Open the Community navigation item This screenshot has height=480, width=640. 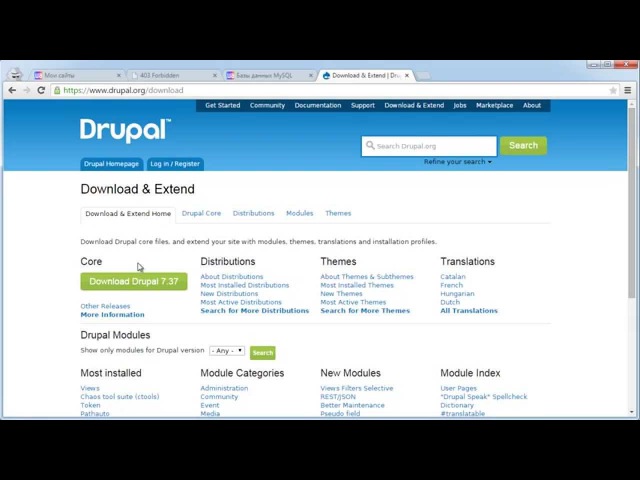coord(267,105)
